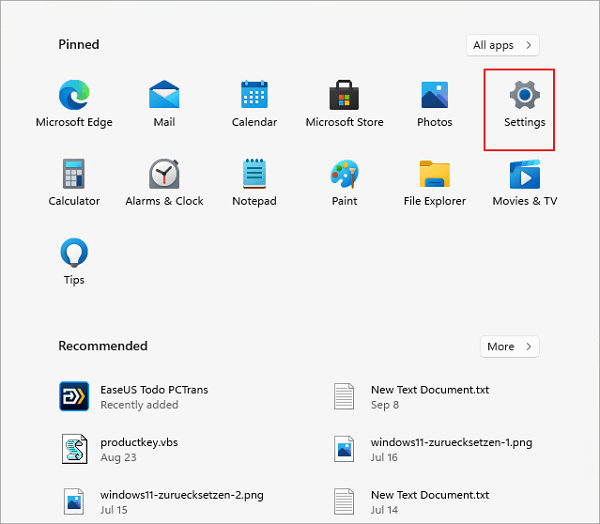
Task: Open the Calculator app
Action: (x=74, y=175)
